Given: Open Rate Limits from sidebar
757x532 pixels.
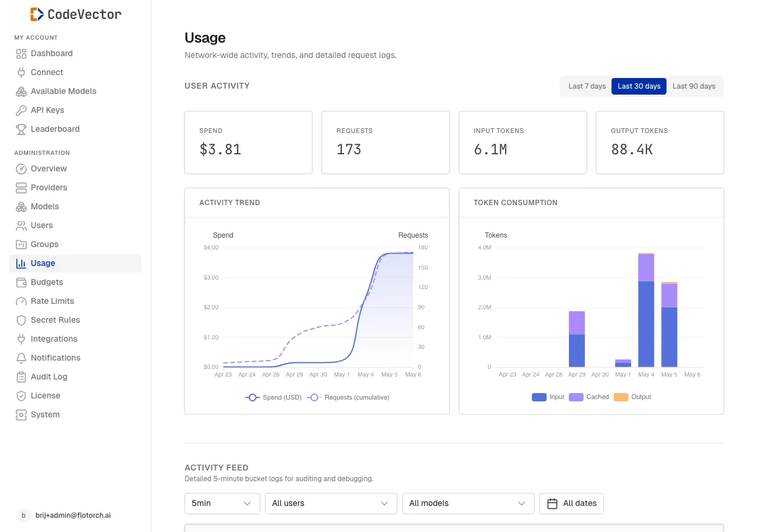Looking at the screenshot, I should point(75,301).
